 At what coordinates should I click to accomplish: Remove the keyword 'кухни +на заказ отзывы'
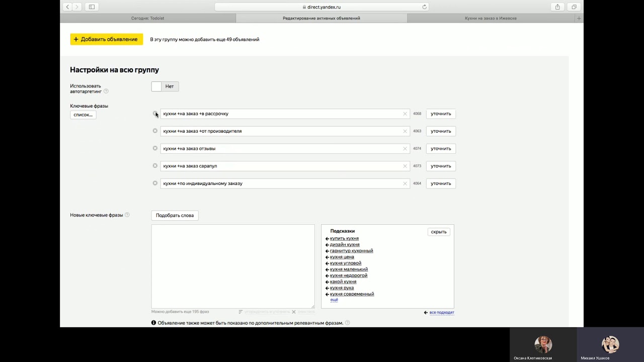click(155, 148)
